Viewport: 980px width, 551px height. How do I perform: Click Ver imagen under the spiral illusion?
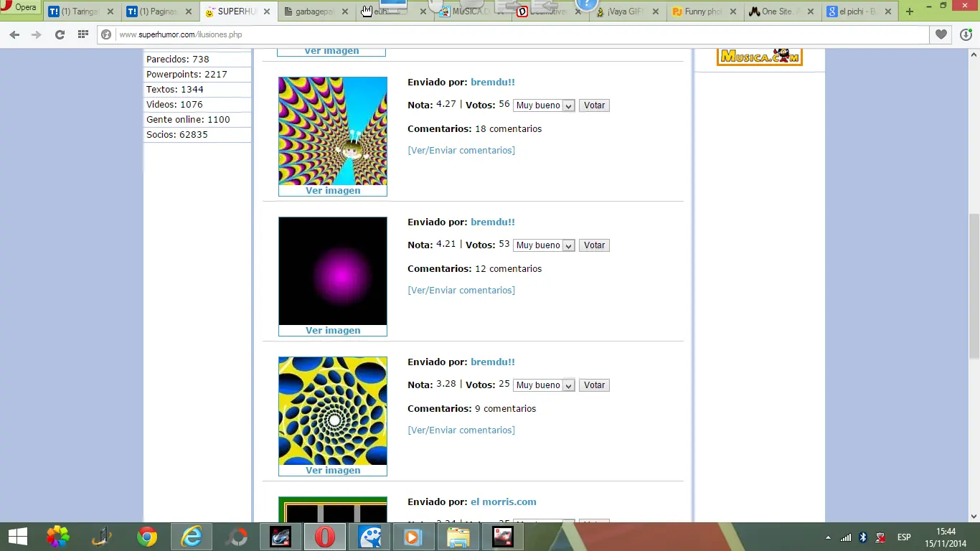coord(333,471)
